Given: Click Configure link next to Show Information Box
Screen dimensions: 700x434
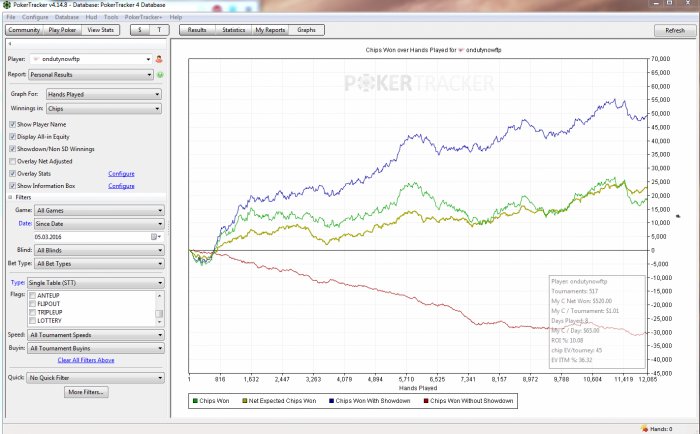Looking at the screenshot, I should pos(121,186).
